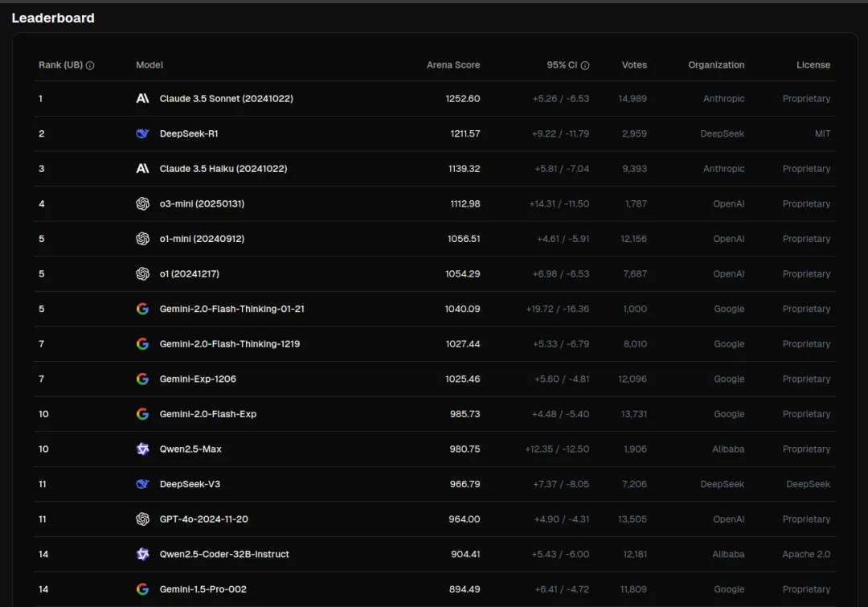Select the DeepSeek-R1 model name
The image size is (868, 607).
[x=189, y=133]
